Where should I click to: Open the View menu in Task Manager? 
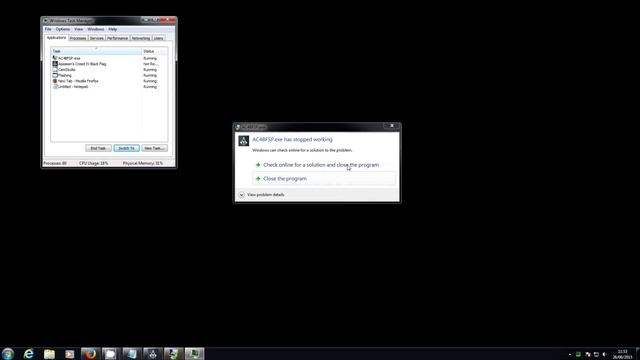pyautogui.click(x=78, y=29)
